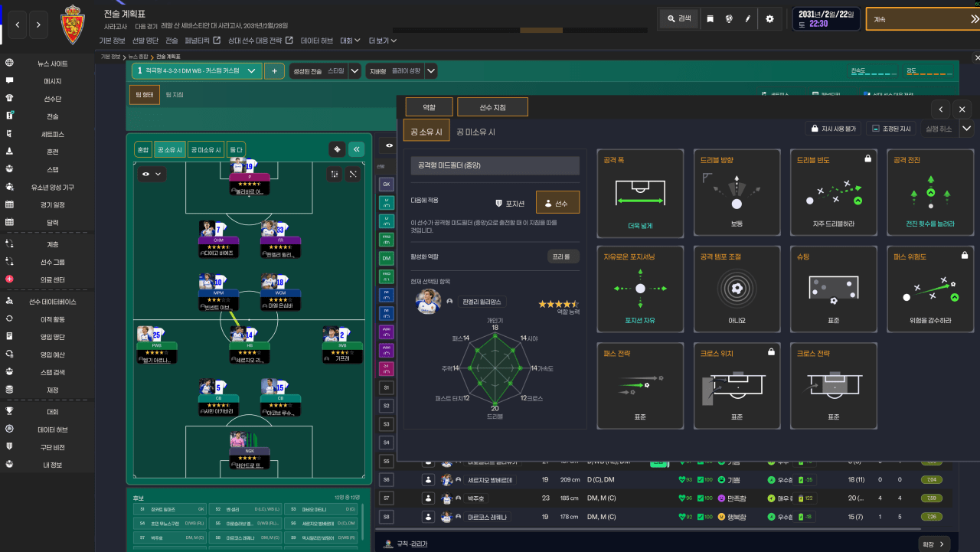Select the 포지션 apply-to option
This screenshot has height=552, width=980.
[x=511, y=203]
